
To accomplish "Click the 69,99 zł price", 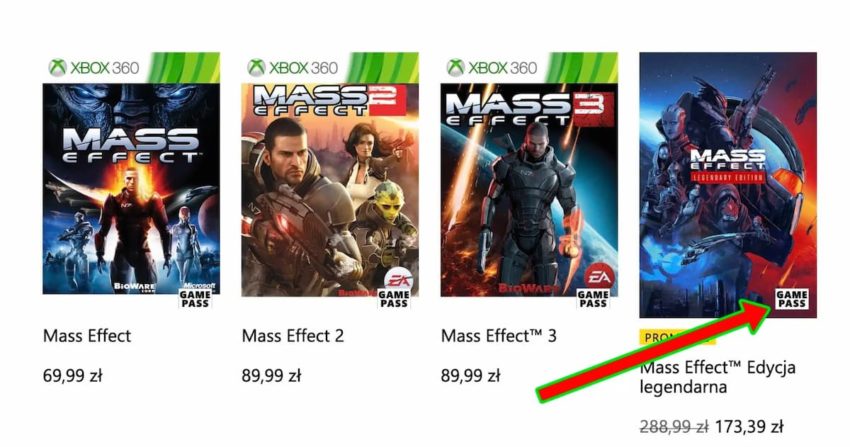I will point(73,375).
